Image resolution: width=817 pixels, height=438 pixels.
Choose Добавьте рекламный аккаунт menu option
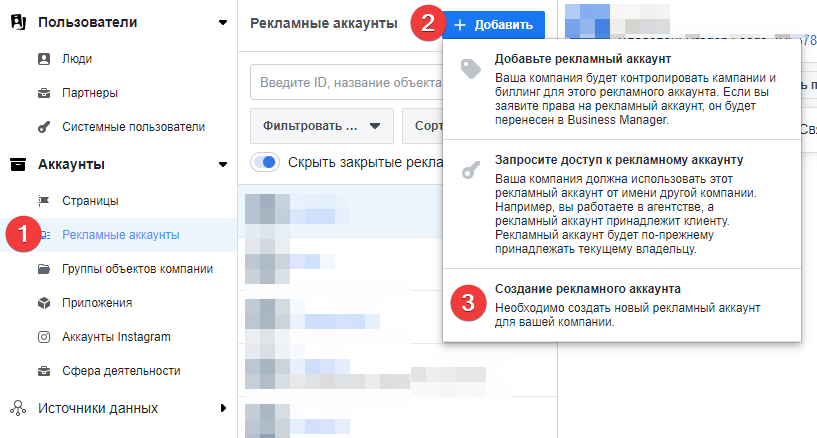tap(622, 90)
